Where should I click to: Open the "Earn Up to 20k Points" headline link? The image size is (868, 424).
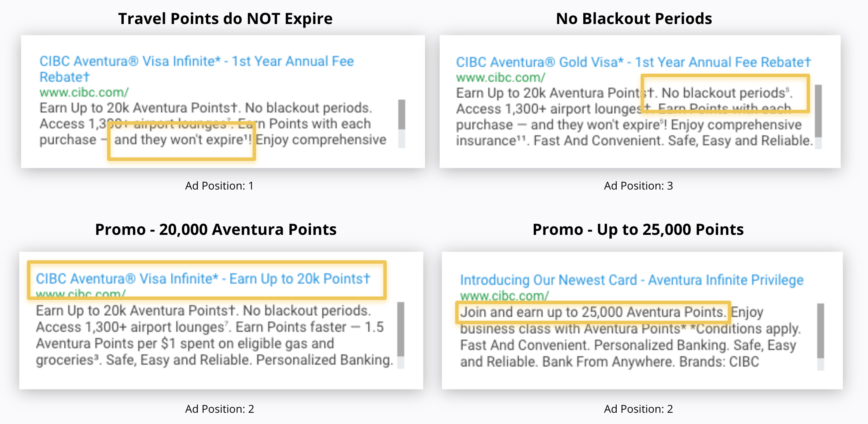pyautogui.click(x=203, y=279)
